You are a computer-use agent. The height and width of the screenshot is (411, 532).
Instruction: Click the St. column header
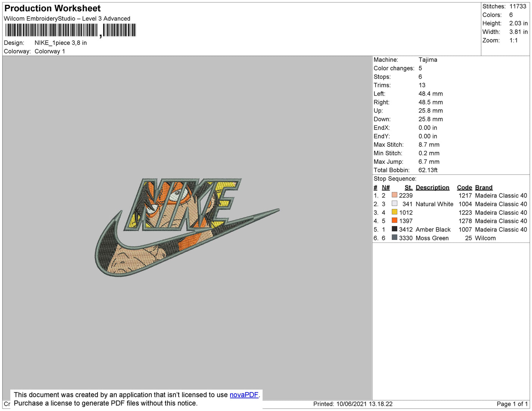pos(408,187)
